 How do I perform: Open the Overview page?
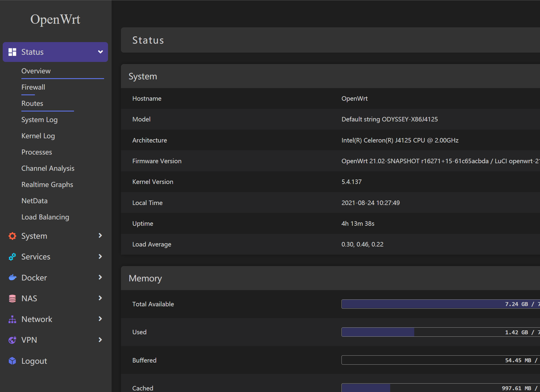point(36,71)
